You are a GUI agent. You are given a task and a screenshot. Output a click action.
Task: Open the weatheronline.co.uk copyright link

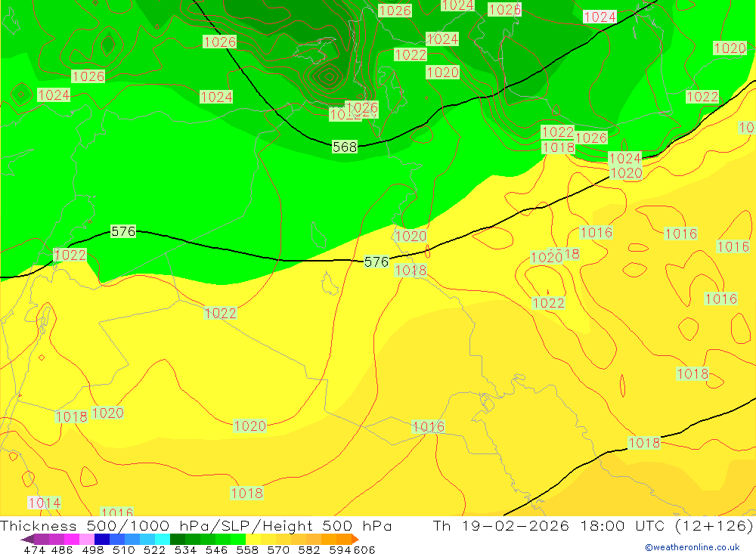pos(692,547)
